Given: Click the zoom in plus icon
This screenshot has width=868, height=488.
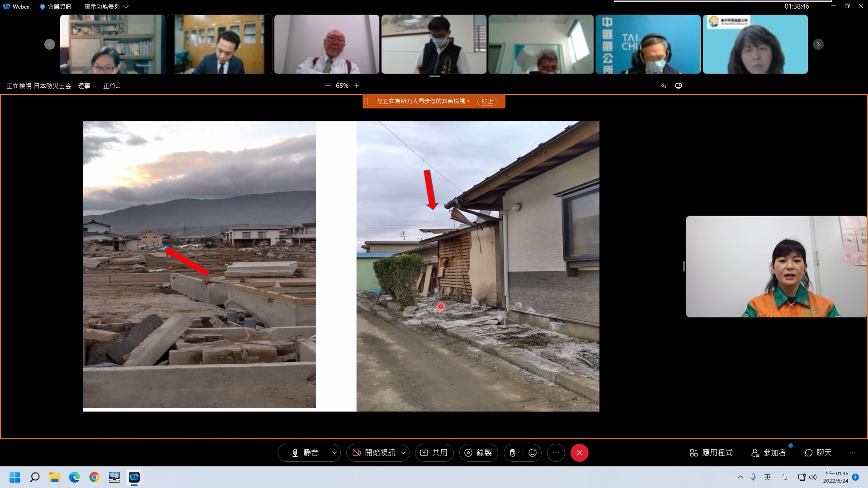Looking at the screenshot, I should (x=357, y=85).
